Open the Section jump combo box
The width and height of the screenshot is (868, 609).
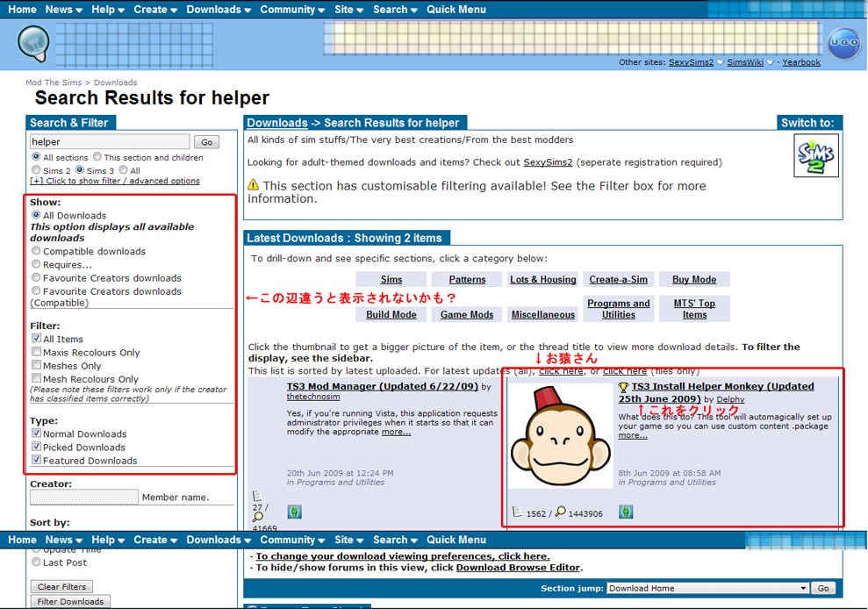707,588
